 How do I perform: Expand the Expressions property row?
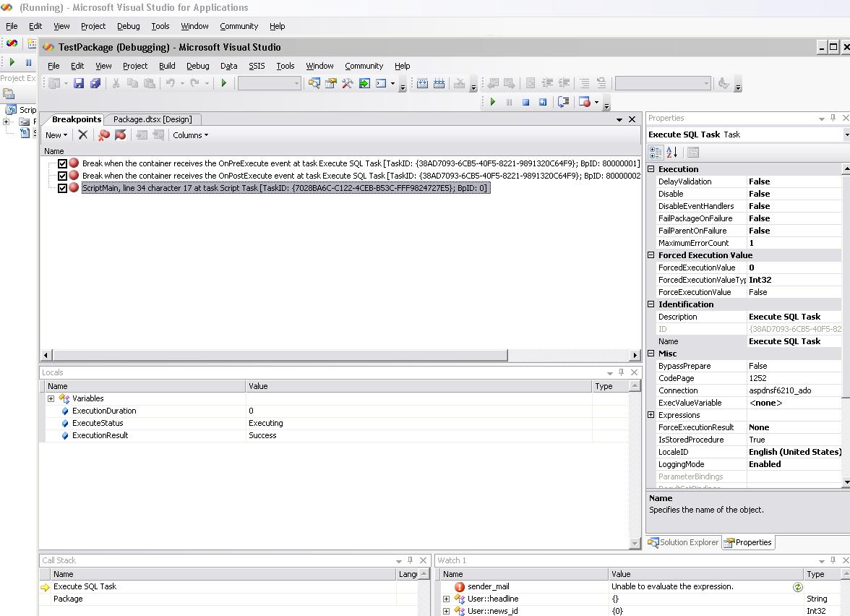[x=651, y=415]
